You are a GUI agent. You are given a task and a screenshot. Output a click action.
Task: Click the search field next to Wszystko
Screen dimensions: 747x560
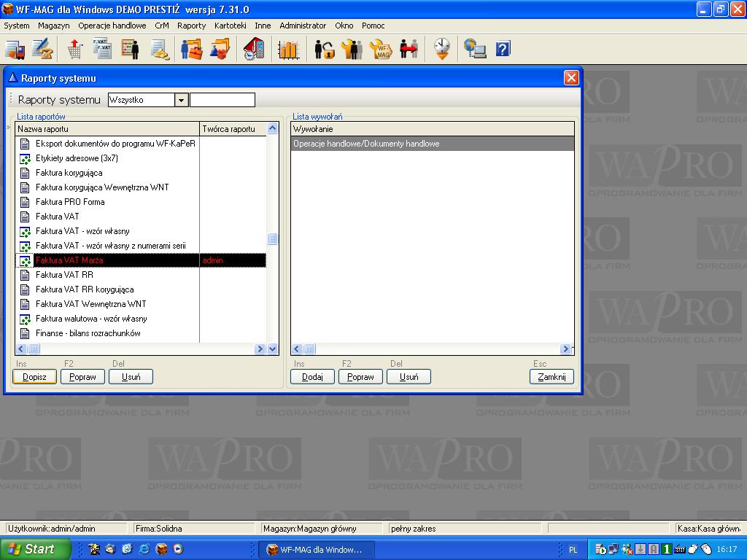(x=222, y=100)
